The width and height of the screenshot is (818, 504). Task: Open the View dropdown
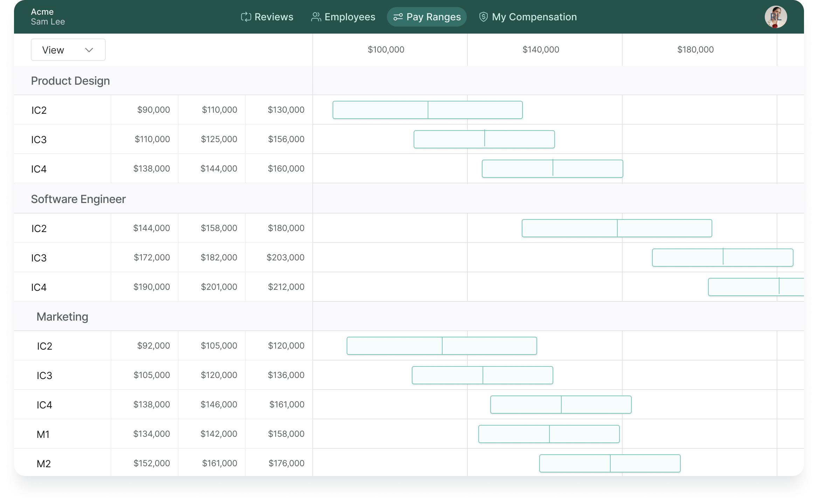coord(68,49)
